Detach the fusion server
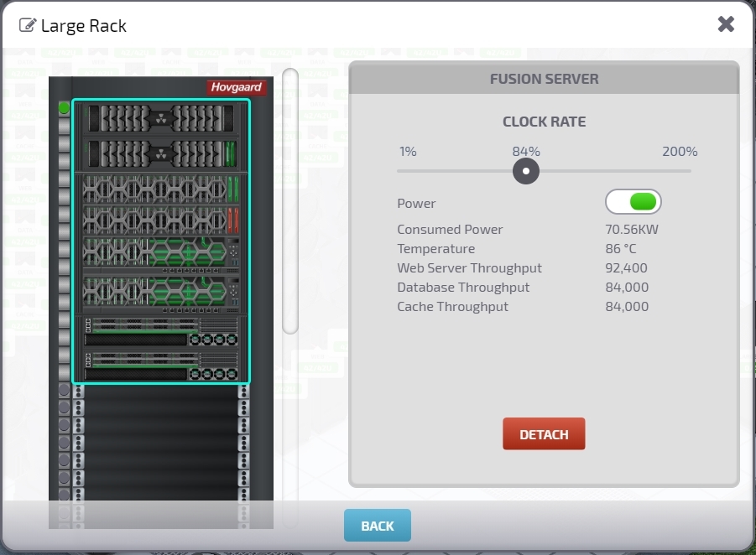 click(544, 434)
